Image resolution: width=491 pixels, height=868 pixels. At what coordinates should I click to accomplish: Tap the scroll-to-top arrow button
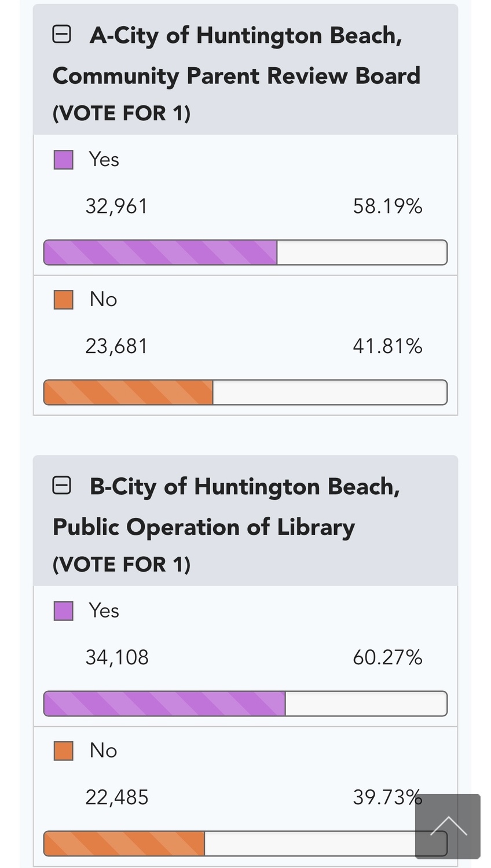pyautogui.click(x=448, y=826)
